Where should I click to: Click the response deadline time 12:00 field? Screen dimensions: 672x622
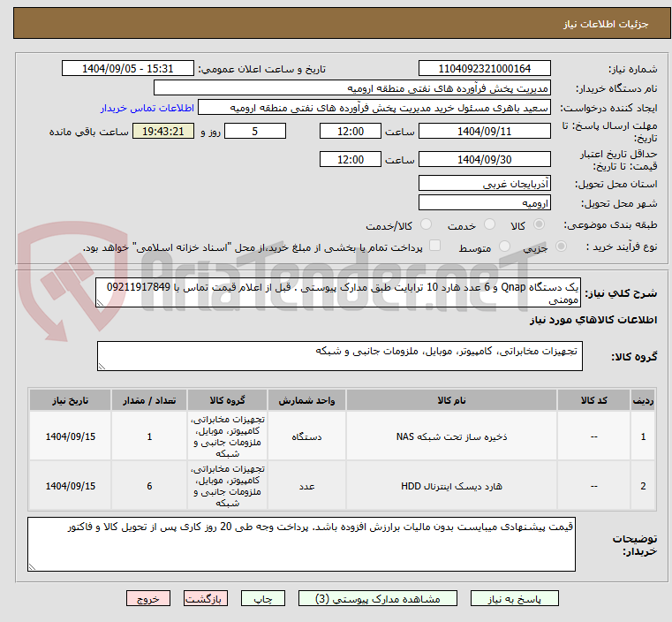tap(351, 131)
